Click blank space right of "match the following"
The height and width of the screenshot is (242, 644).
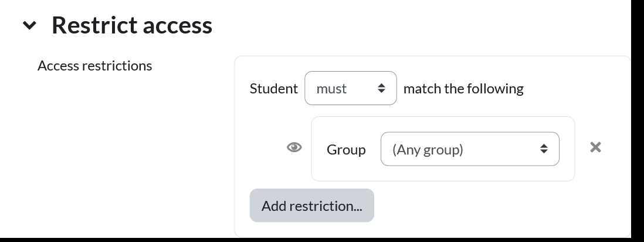[x=575, y=89]
